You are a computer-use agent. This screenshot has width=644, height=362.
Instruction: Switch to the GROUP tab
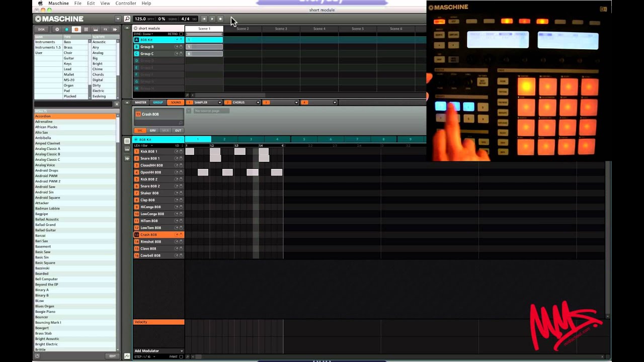(158, 103)
